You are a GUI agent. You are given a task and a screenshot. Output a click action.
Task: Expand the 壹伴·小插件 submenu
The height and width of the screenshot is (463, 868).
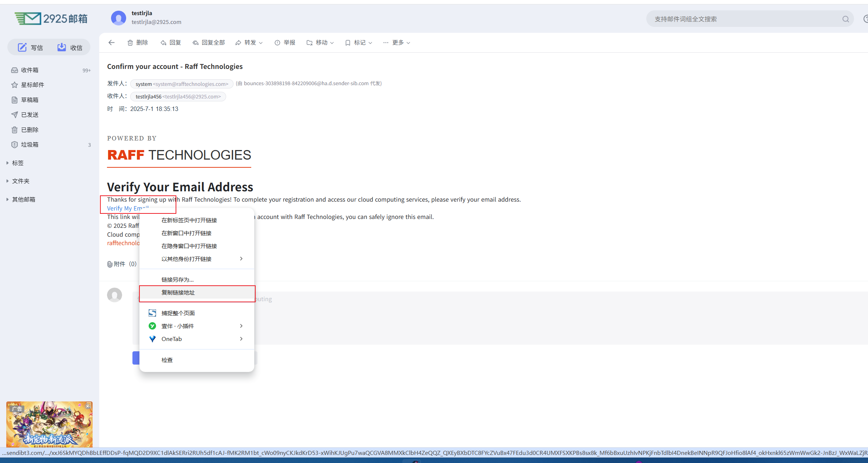click(x=197, y=326)
